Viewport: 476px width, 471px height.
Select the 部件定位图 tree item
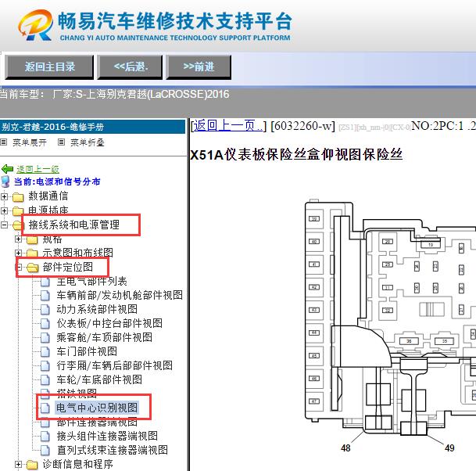tap(68, 267)
